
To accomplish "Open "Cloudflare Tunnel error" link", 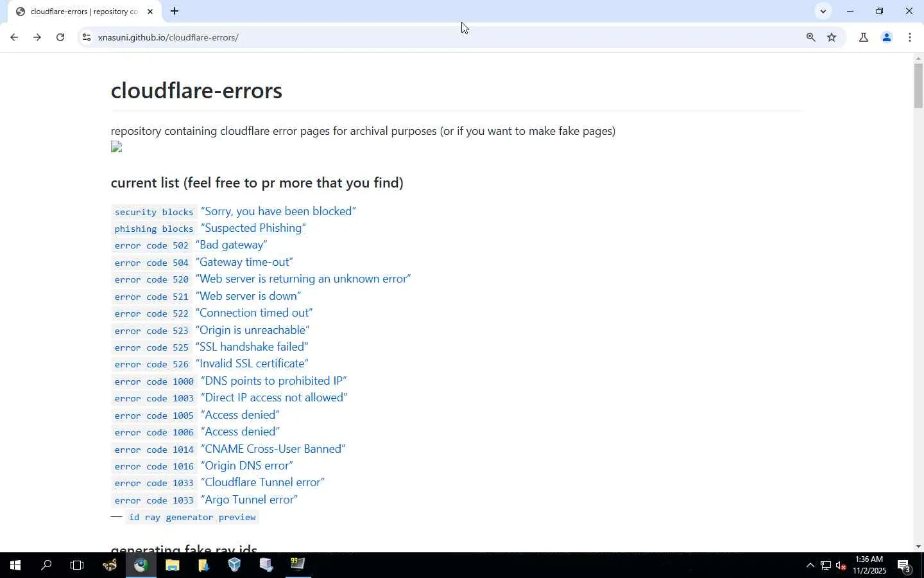I will tap(263, 482).
